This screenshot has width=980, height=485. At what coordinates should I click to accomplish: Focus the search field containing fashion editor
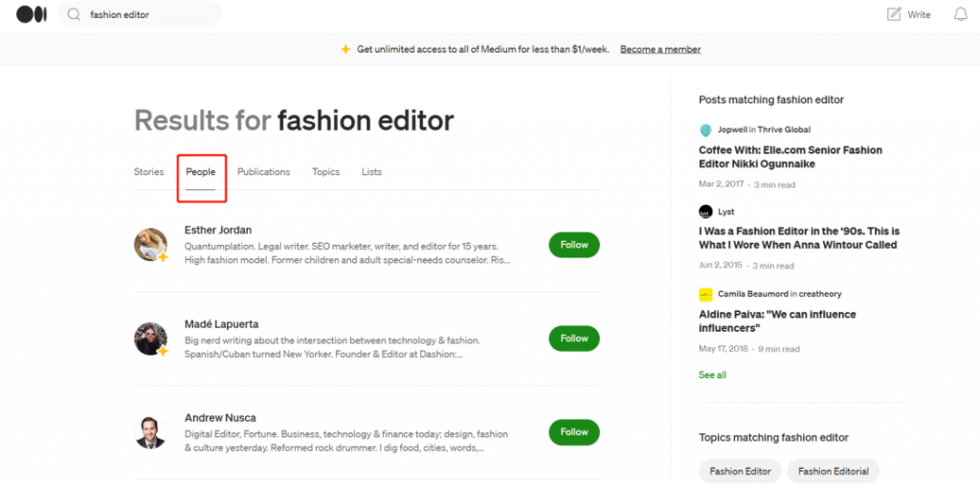pos(140,14)
